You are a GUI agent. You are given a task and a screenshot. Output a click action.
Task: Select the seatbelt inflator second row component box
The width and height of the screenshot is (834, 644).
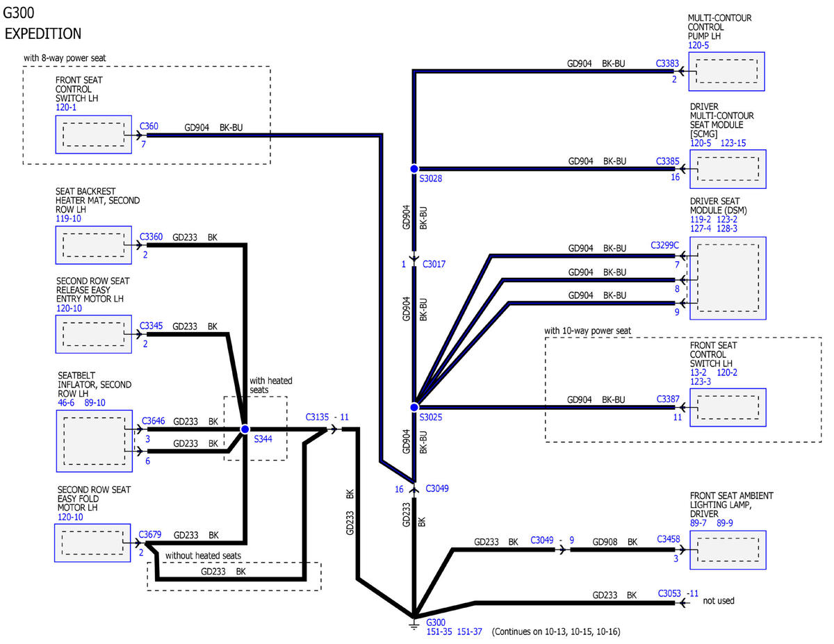coord(93,441)
